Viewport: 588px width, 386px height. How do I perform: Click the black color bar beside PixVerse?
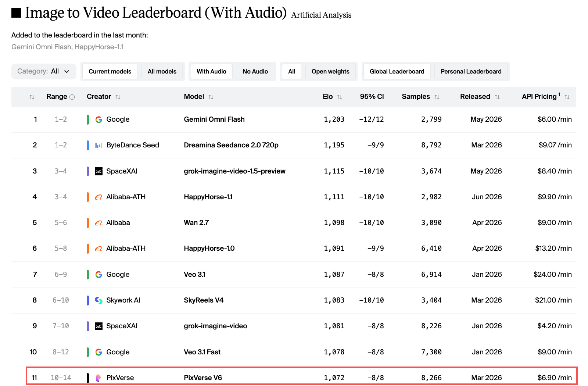88,378
